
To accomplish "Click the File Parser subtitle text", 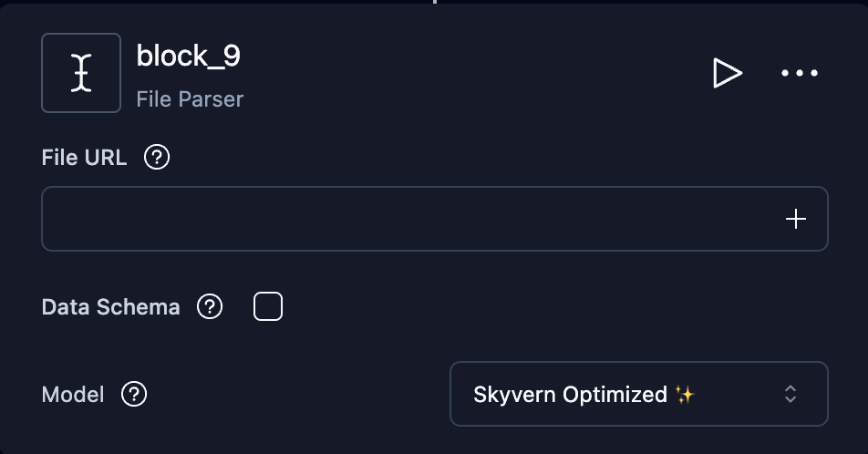I will click(190, 98).
